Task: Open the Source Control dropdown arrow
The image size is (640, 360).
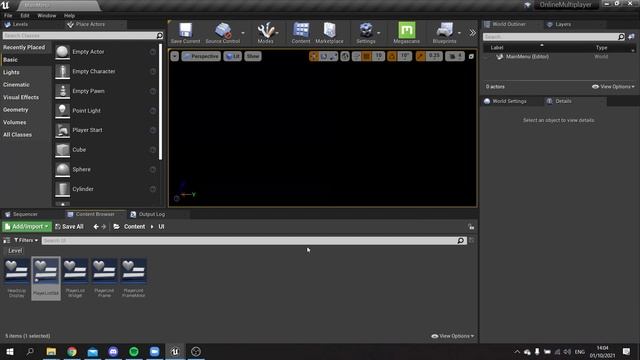Action: point(243,33)
